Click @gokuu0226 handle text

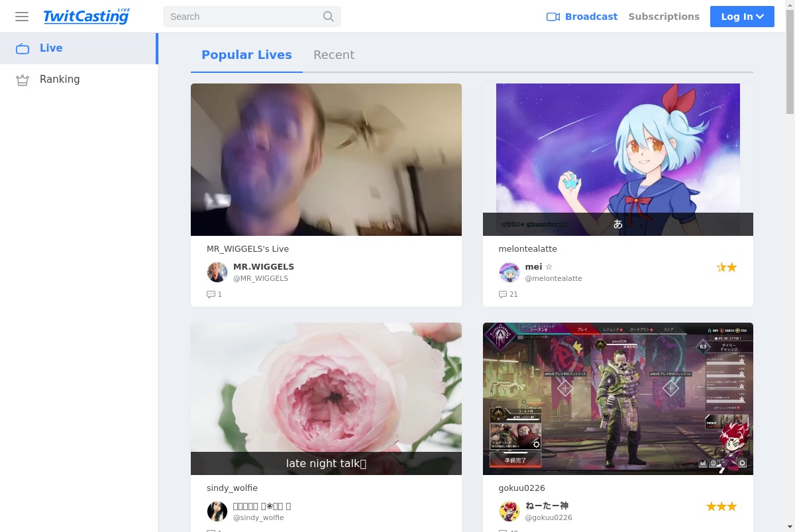pos(549,517)
